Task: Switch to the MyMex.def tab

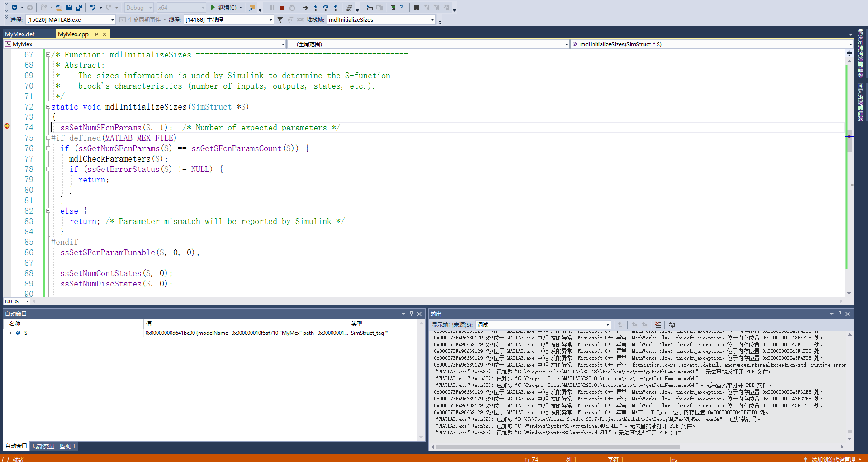Action: (x=20, y=33)
